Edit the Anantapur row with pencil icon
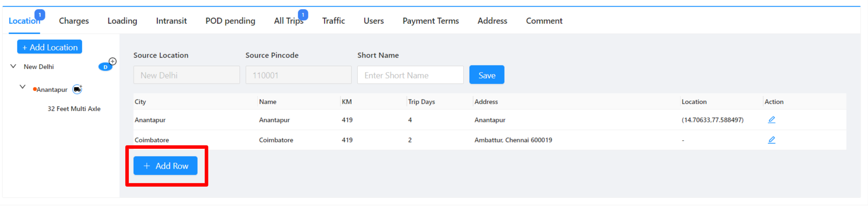Viewport: 868px width, 211px height. (771, 120)
